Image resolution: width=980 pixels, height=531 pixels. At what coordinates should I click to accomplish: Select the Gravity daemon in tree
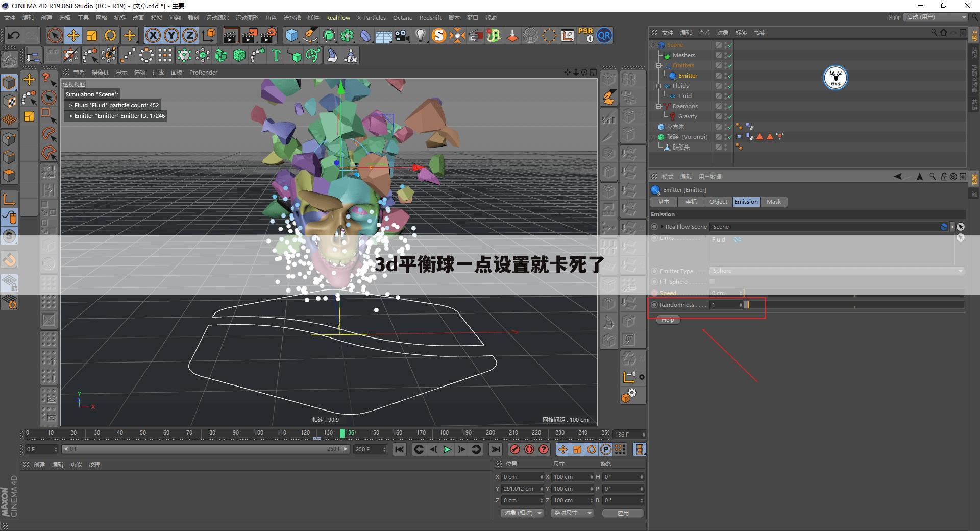(x=688, y=116)
